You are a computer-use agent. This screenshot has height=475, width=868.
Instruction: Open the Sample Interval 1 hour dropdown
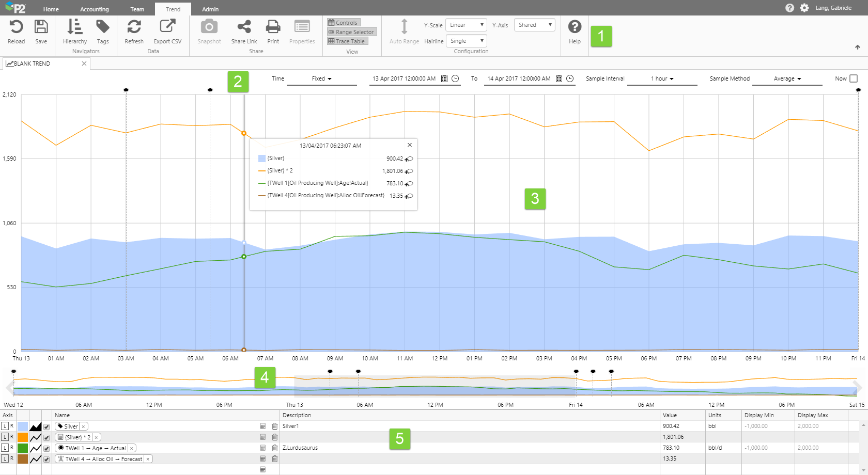pos(662,79)
